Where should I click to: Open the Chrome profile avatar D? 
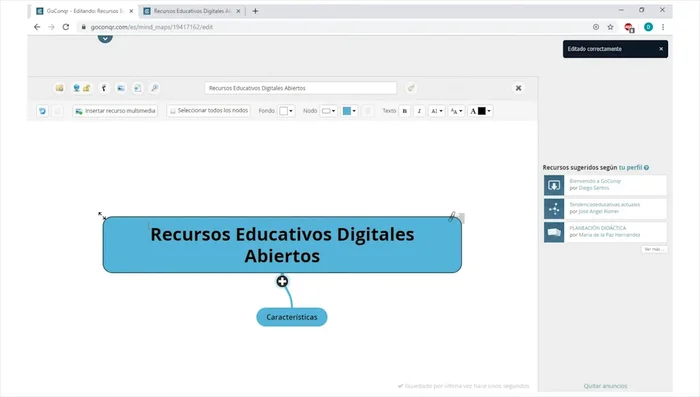click(x=648, y=27)
